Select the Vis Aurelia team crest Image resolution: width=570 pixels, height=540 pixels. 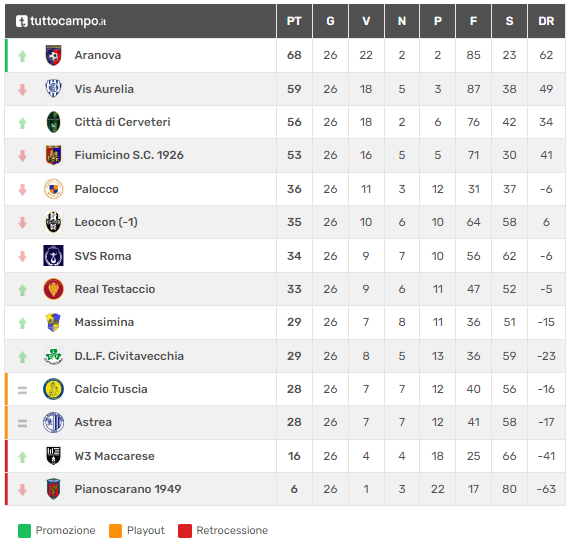coord(53,89)
